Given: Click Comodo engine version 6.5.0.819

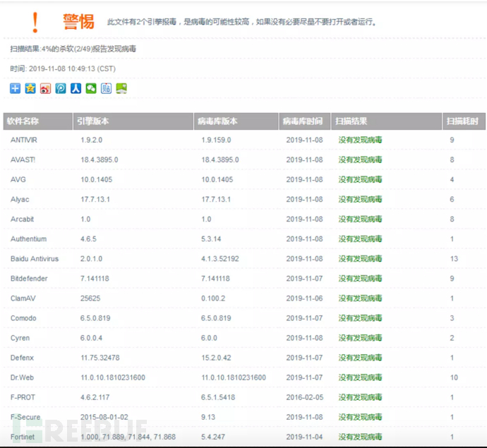Looking at the screenshot, I should point(95,318).
